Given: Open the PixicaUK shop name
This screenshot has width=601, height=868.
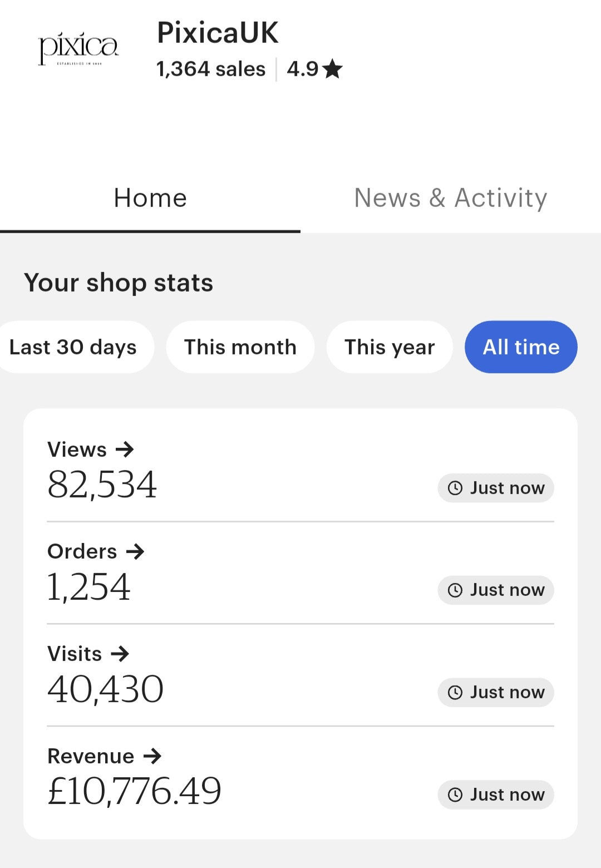Looking at the screenshot, I should (218, 33).
